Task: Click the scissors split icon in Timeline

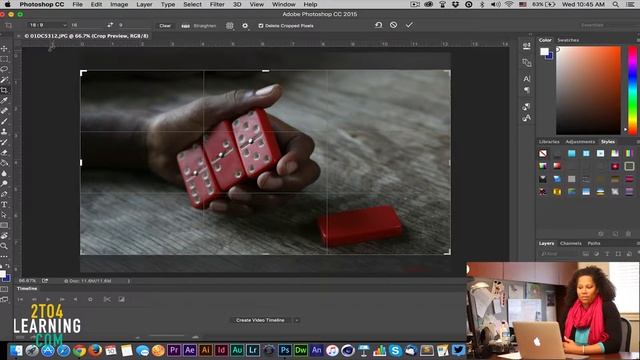Action: point(107,299)
